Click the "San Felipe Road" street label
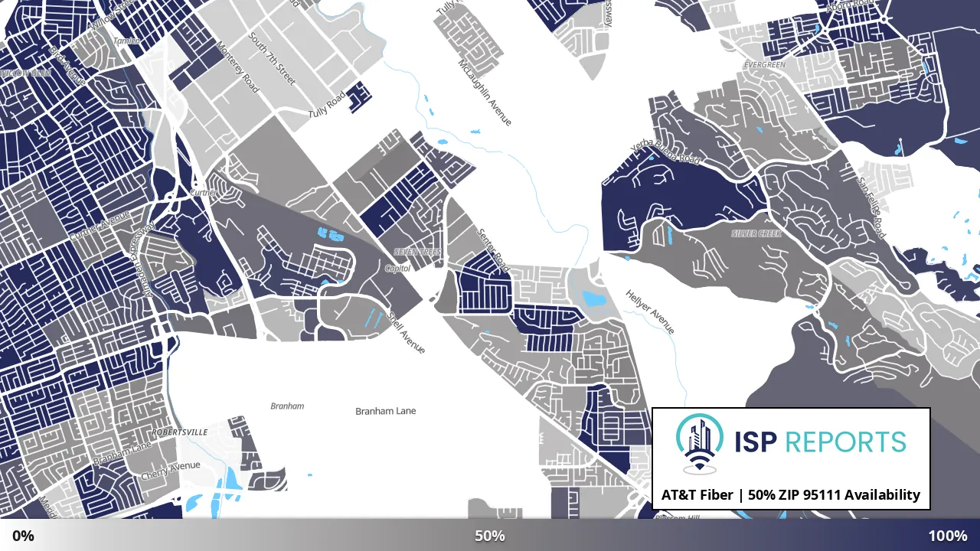 (871, 208)
